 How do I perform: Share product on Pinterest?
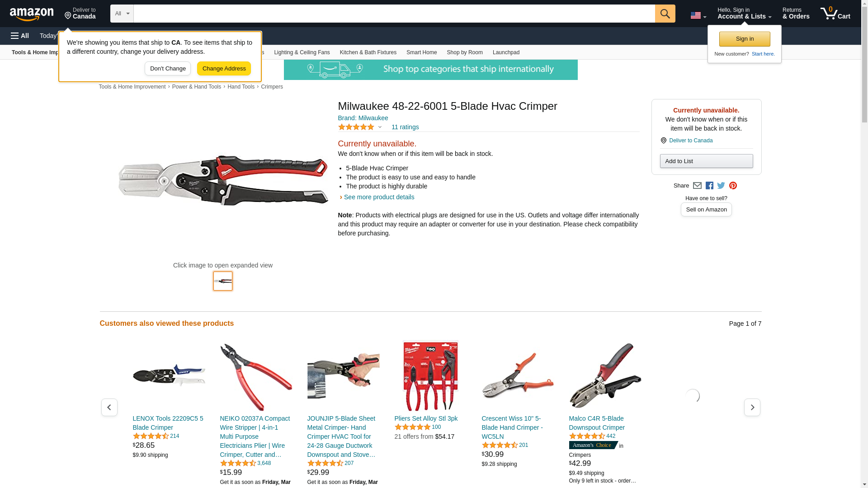point(733,186)
